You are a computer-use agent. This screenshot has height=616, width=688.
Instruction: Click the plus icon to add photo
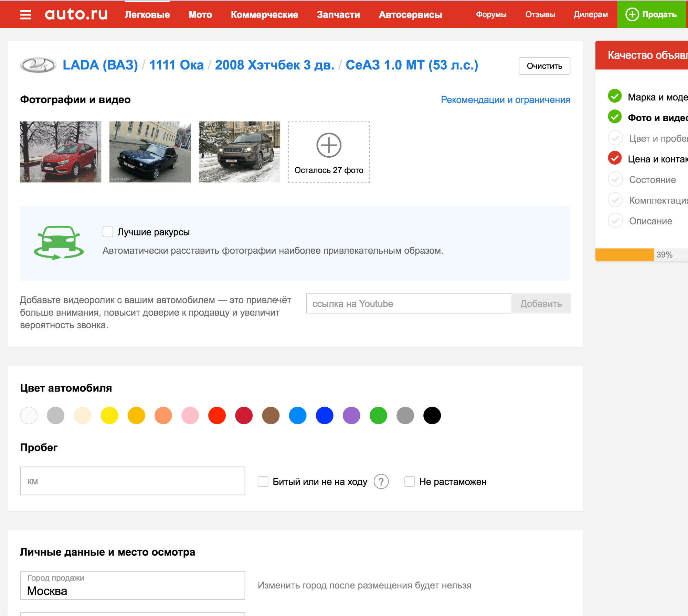(x=329, y=145)
